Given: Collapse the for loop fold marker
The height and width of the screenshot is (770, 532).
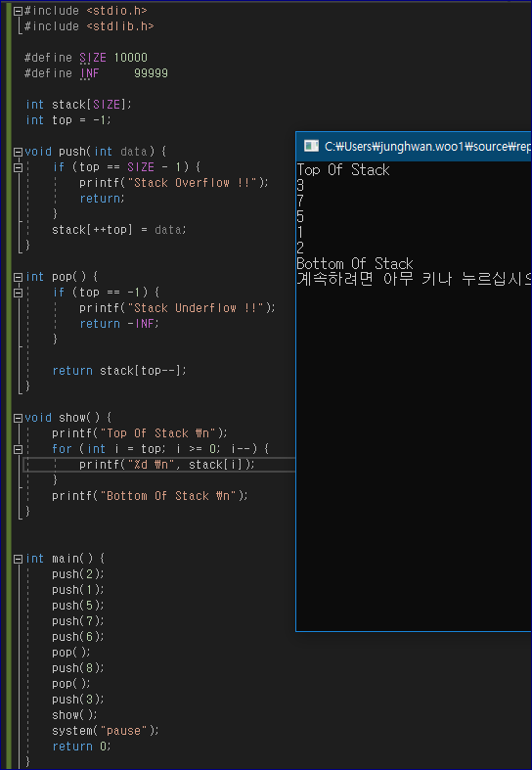Looking at the screenshot, I should [x=18, y=449].
